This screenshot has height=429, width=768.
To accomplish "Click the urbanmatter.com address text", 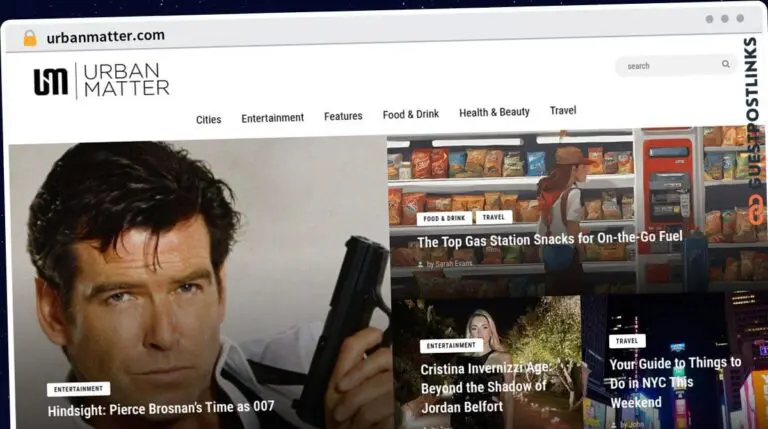I will [x=105, y=36].
